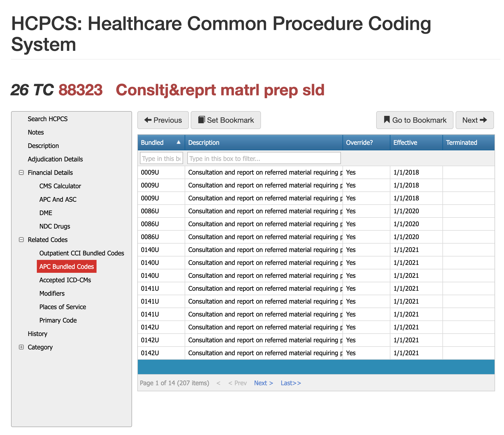The height and width of the screenshot is (435, 504).
Task: Click the Go to Bookmark flag icon
Action: point(386,120)
